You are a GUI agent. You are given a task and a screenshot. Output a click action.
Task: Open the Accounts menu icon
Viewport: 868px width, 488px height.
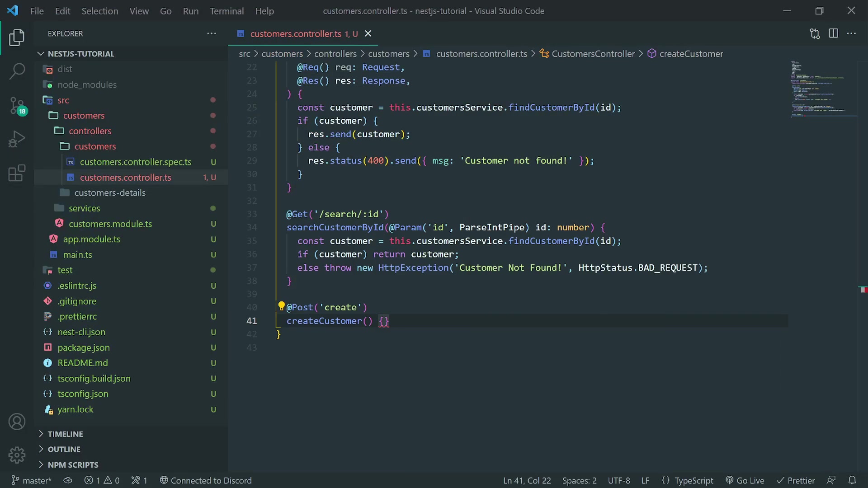point(17,422)
